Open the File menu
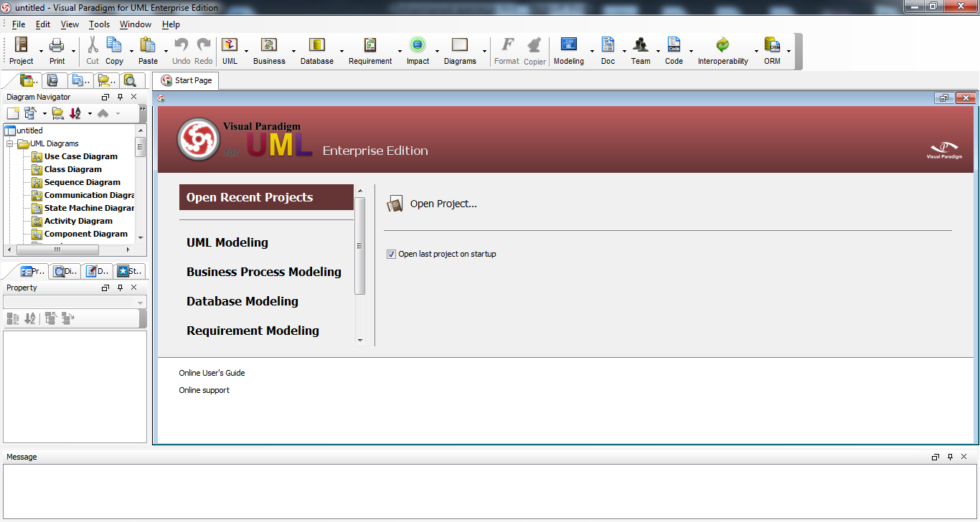The image size is (980, 522). pyautogui.click(x=19, y=24)
